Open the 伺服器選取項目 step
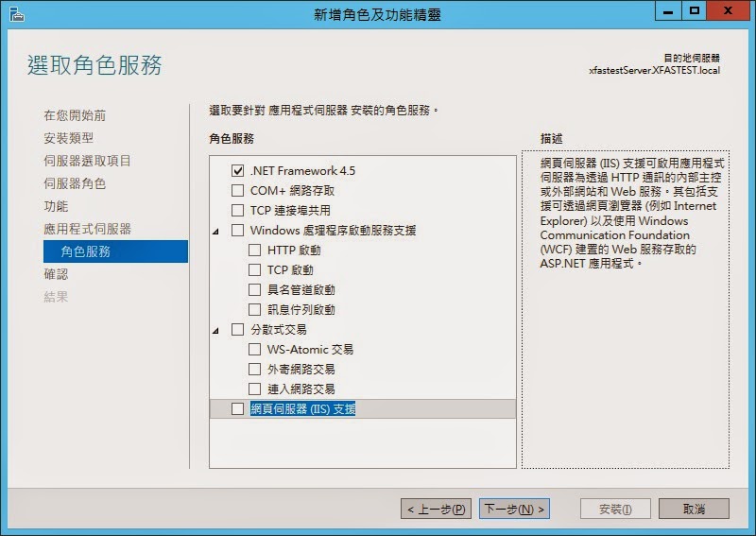This screenshot has height=536, width=756. [87, 161]
